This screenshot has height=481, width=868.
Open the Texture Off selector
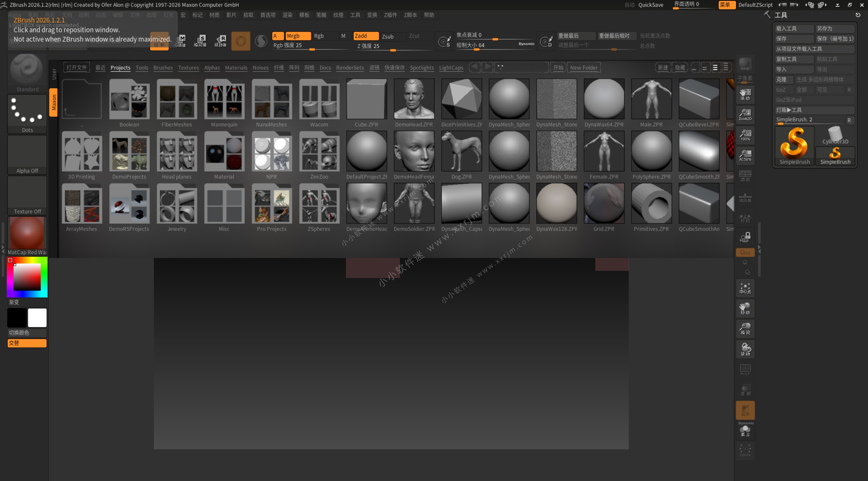(x=27, y=195)
